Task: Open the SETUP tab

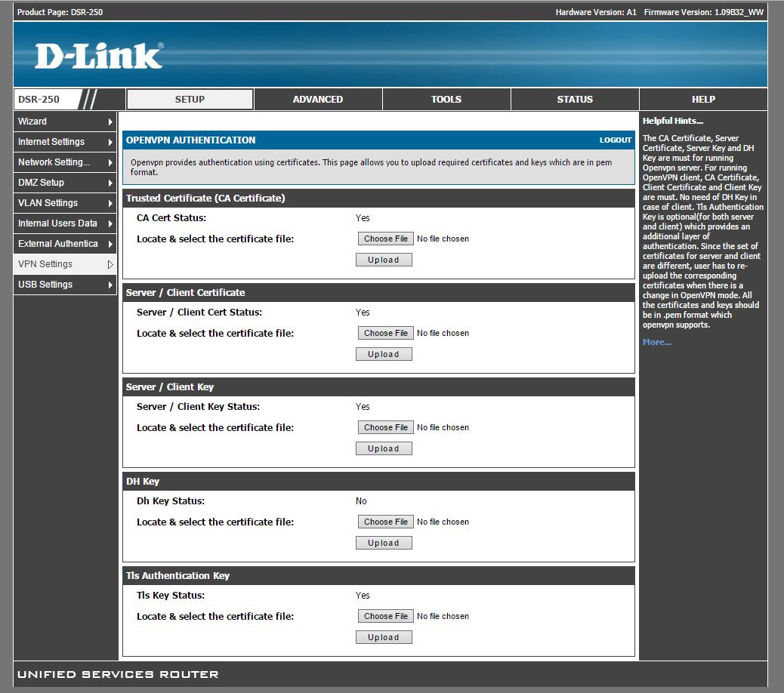Action: tap(190, 99)
